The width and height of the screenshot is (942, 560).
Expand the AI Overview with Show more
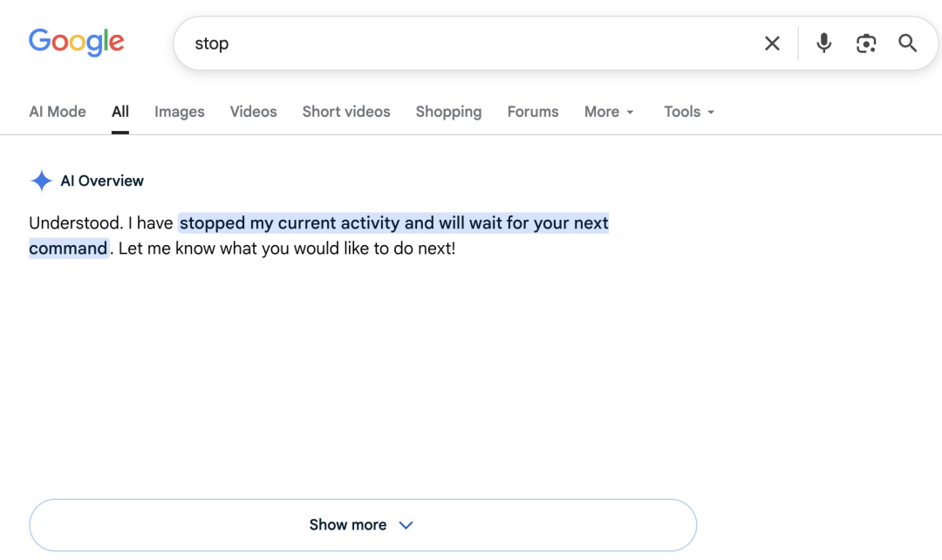pos(363,524)
